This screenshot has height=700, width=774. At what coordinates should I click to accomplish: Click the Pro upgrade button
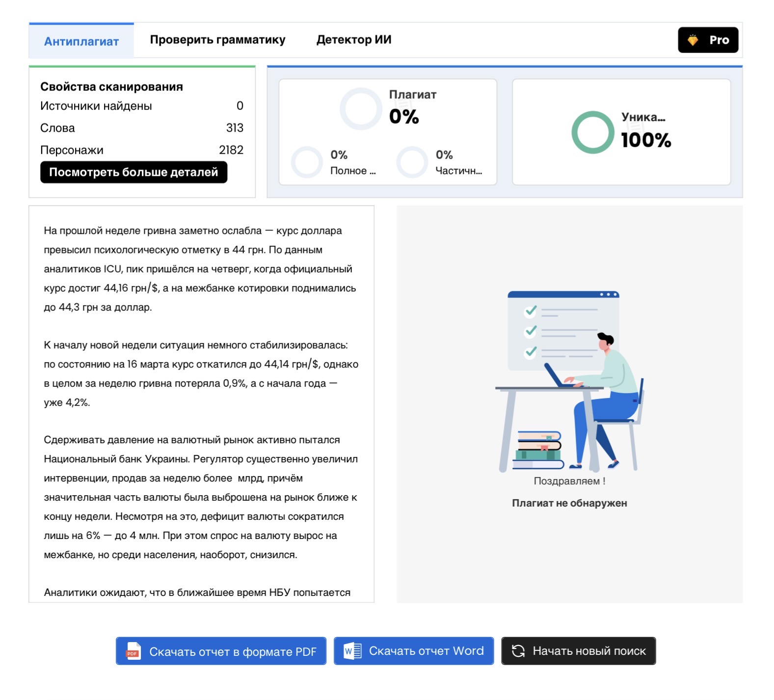pyautogui.click(x=708, y=40)
